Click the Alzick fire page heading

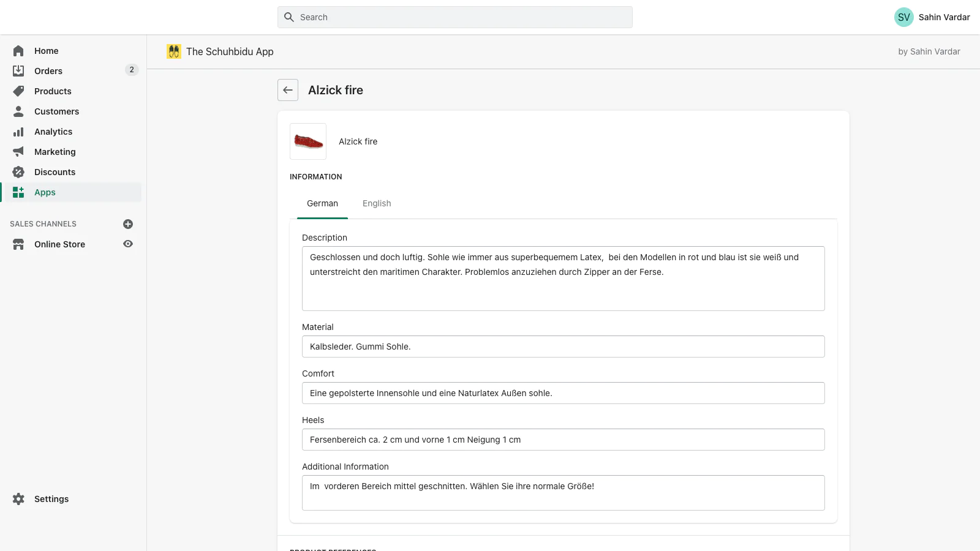(336, 90)
